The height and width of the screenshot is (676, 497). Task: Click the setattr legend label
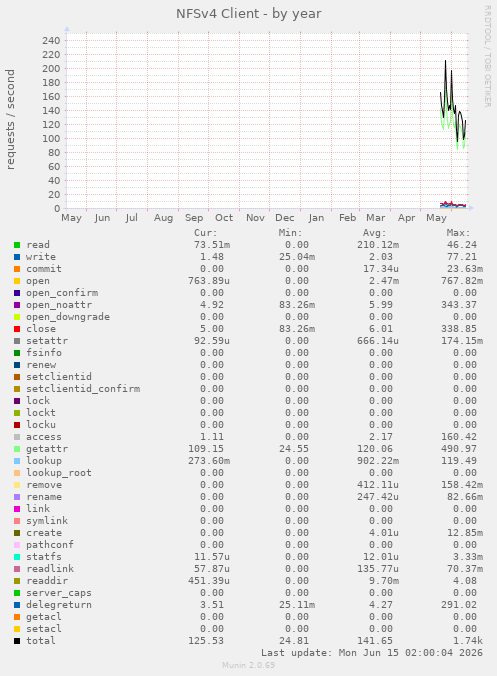click(x=47, y=341)
